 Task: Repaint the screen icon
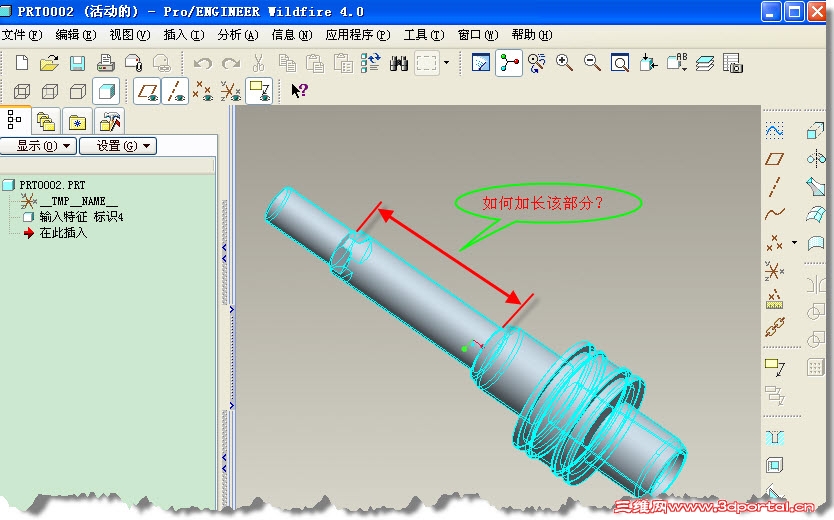click(480, 63)
